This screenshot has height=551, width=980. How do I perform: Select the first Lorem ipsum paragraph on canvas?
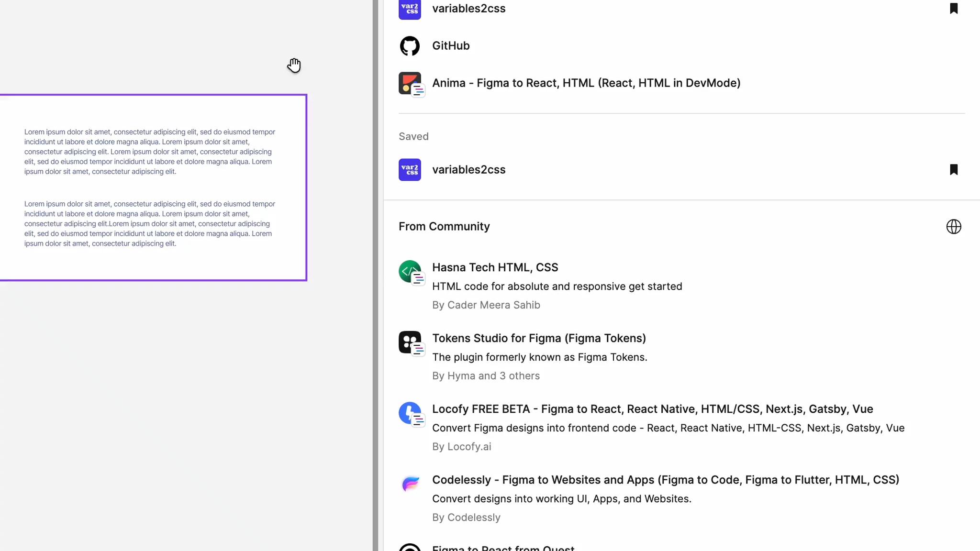[x=150, y=152]
